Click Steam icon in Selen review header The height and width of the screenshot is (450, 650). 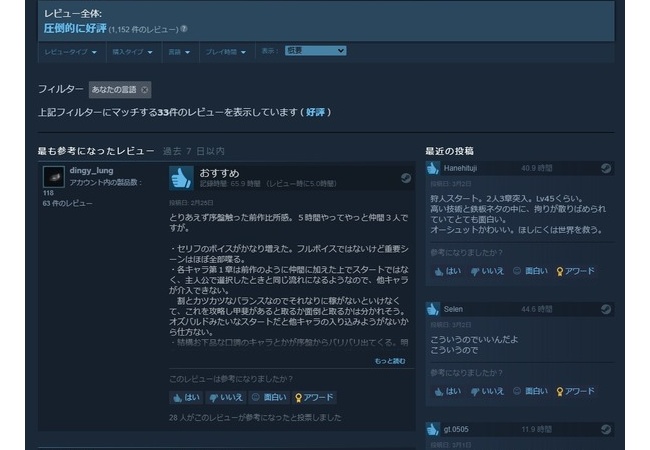pos(606,309)
